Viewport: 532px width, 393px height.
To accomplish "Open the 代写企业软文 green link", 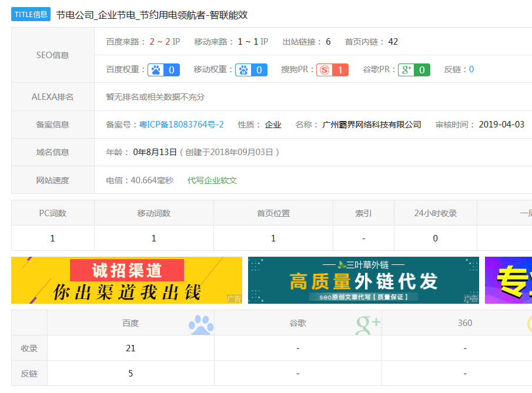I will (x=212, y=180).
